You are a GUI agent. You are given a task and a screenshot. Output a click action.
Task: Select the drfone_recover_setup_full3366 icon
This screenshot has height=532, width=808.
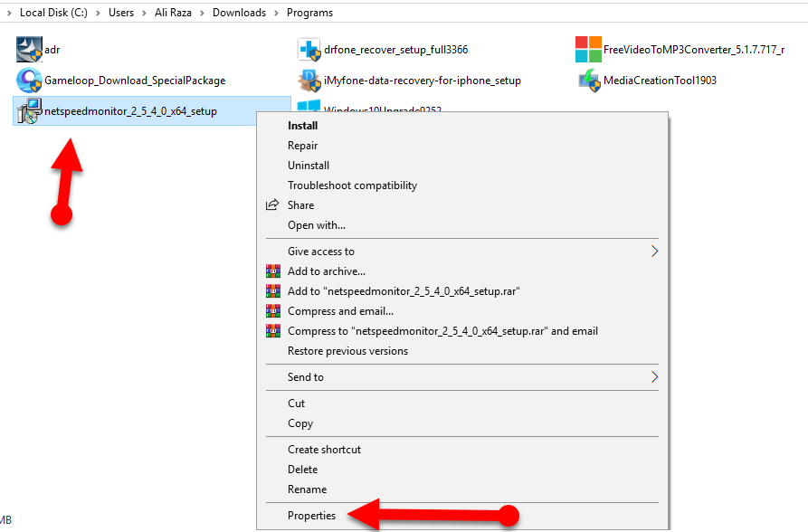[310, 49]
